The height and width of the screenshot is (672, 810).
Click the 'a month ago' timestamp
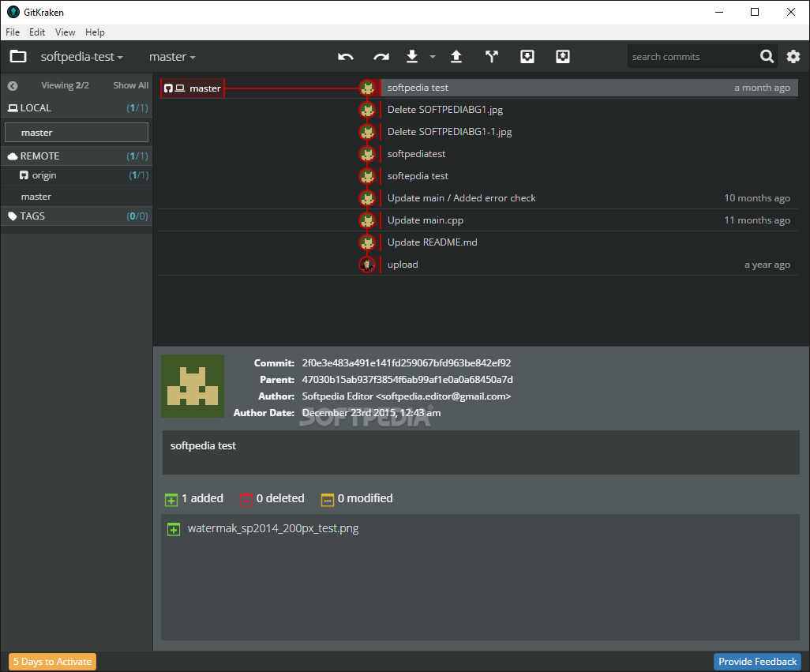point(762,88)
